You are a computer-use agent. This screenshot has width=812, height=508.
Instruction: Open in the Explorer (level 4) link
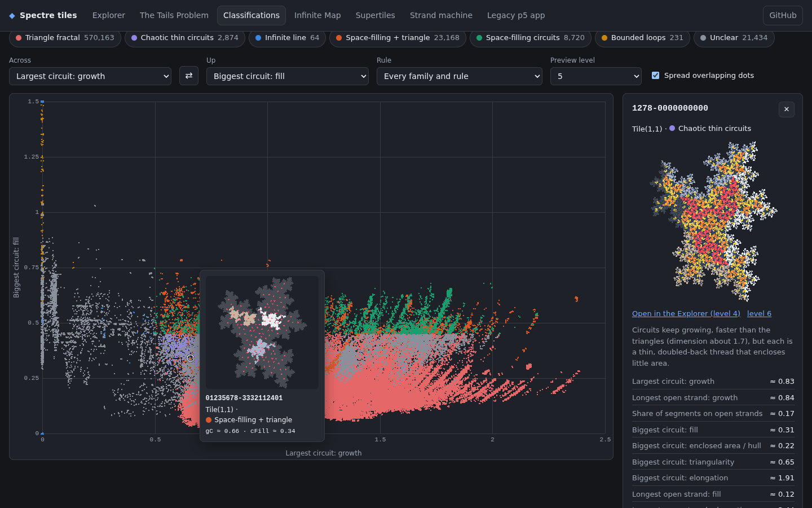tap(686, 314)
